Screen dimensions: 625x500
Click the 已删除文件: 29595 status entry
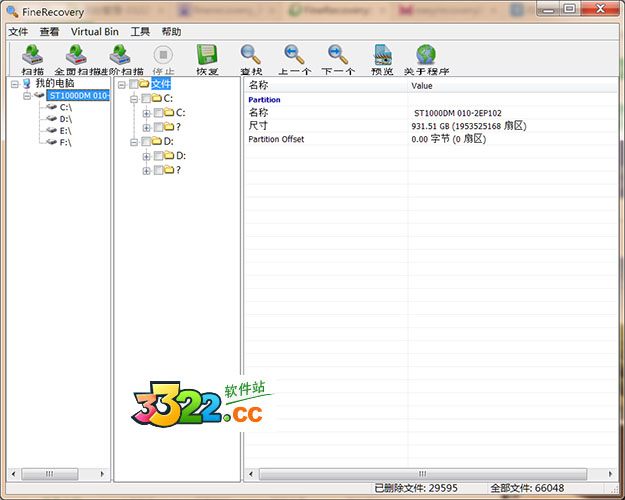point(416,488)
